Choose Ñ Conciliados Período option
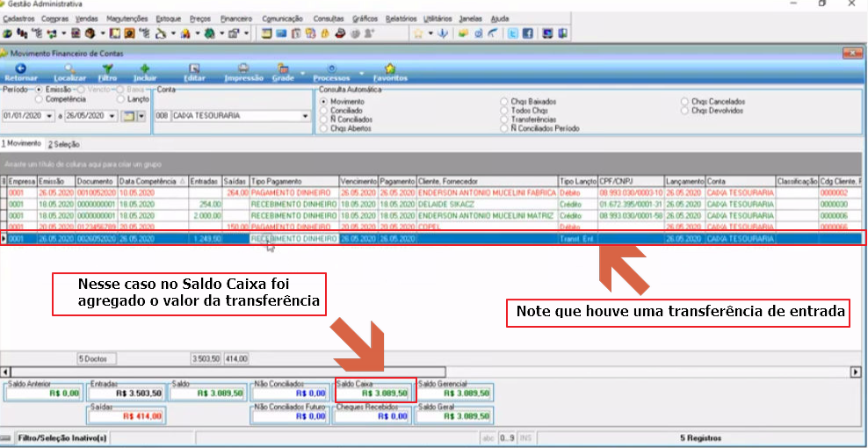 coord(503,128)
